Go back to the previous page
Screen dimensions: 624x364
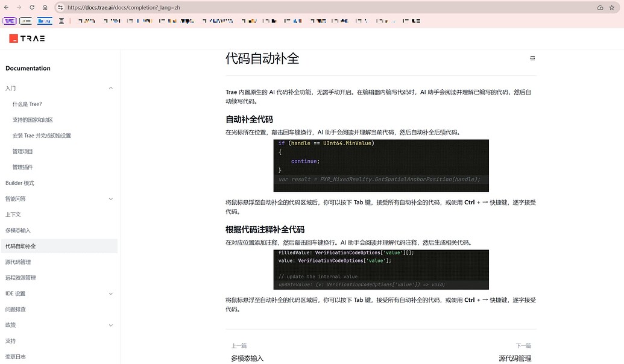click(7, 8)
